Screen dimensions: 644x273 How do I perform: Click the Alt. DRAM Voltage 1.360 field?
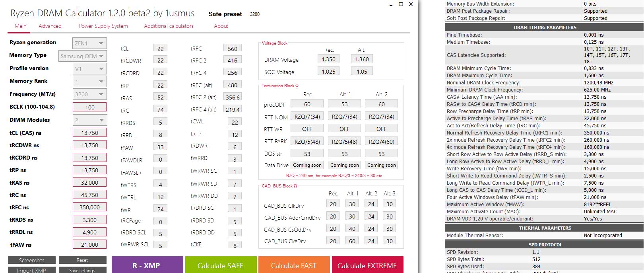pyautogui.click(x=362, y=59)
